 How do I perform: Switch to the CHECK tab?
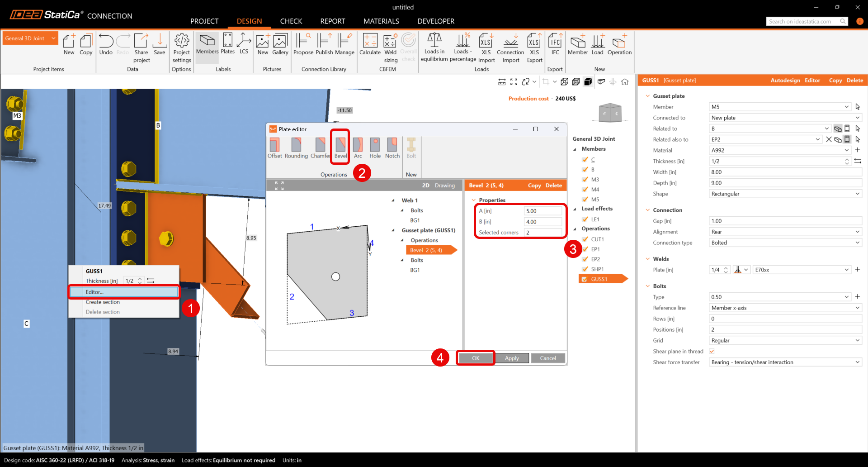[x=291, y=21]
